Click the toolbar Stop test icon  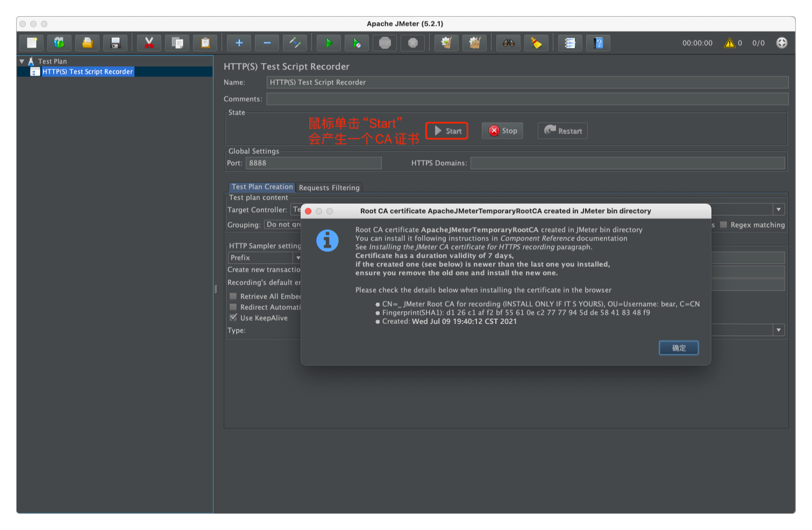tap(384, 43)
